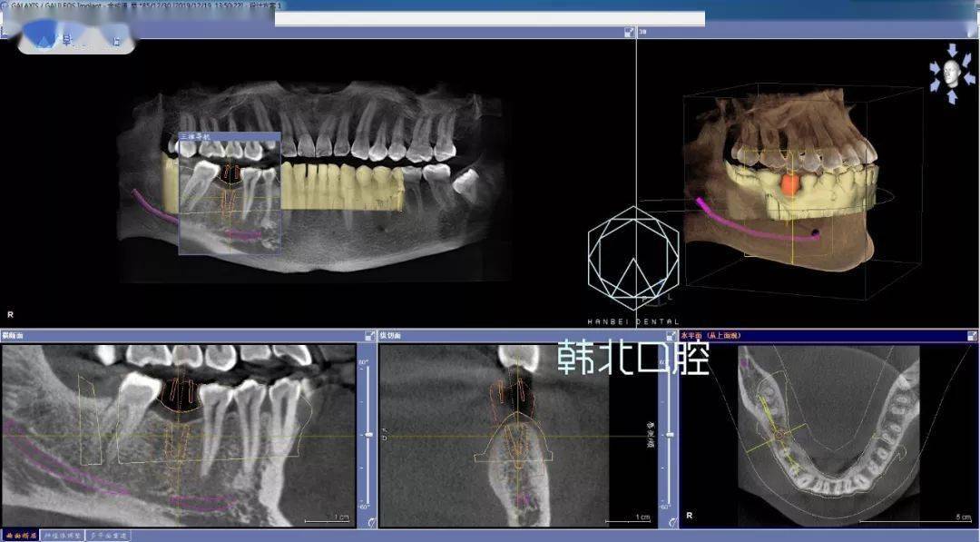This screenshot has height=542, width=980.
Task: Click the orange implant in 3D model
Action: (789, 186)
